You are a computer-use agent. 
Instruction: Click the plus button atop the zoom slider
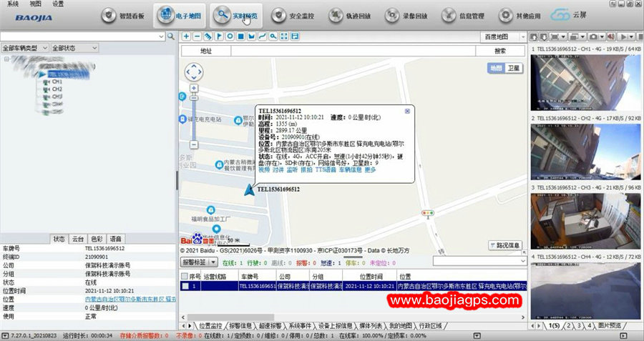(x=194, y=88)
